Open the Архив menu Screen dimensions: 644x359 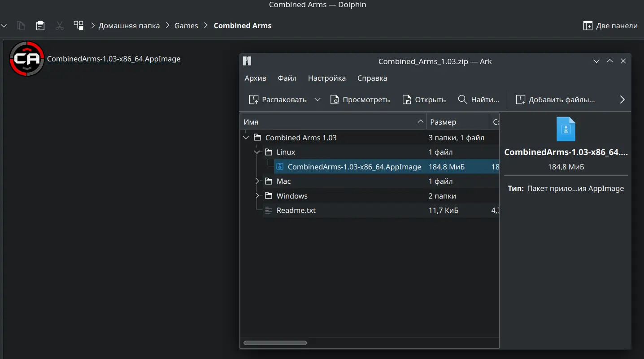(256, 78)
